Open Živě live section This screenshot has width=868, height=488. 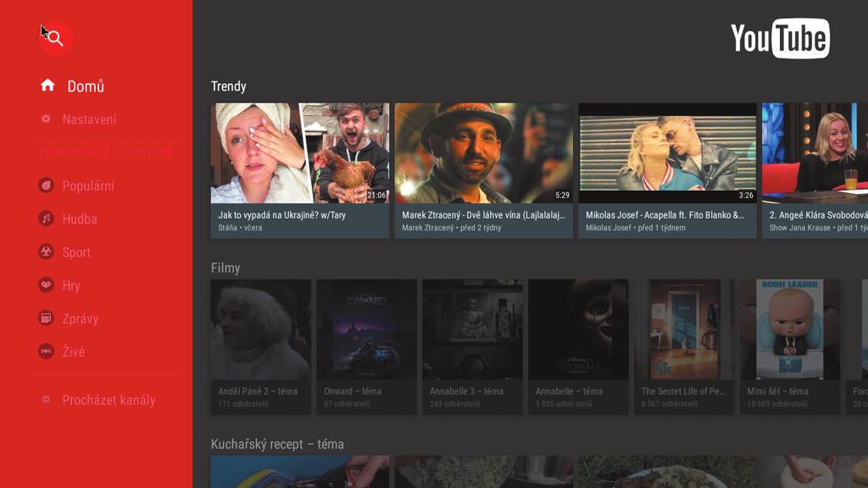[74, 352]
